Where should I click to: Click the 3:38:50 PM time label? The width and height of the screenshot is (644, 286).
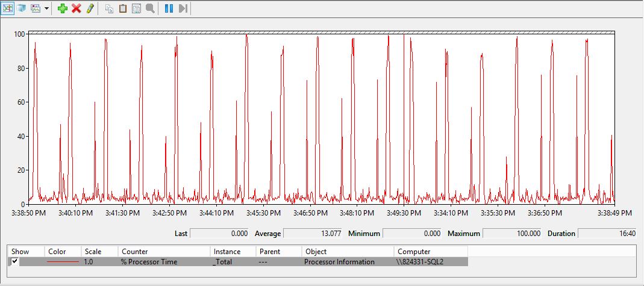tap(29, 213)
